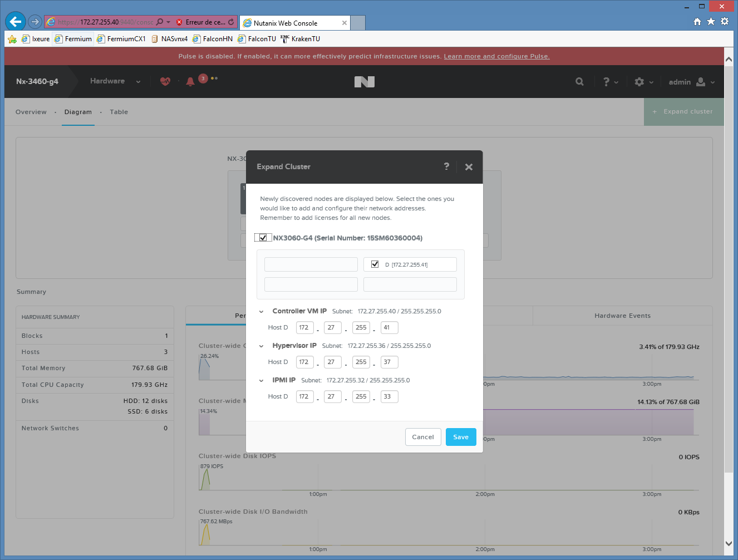
Task: Open the KrakenTU bookmark
Action: coord(301,39)
